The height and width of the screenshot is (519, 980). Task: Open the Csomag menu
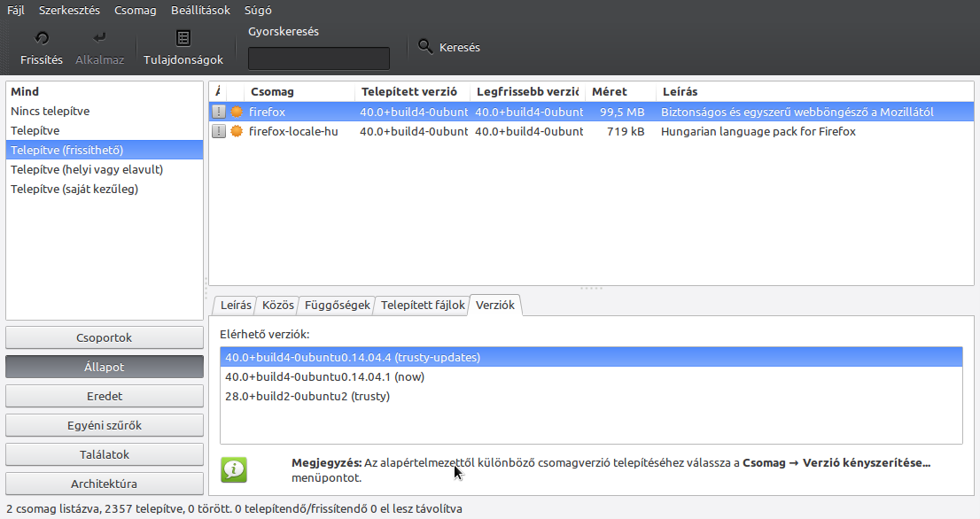click(135, 10)
